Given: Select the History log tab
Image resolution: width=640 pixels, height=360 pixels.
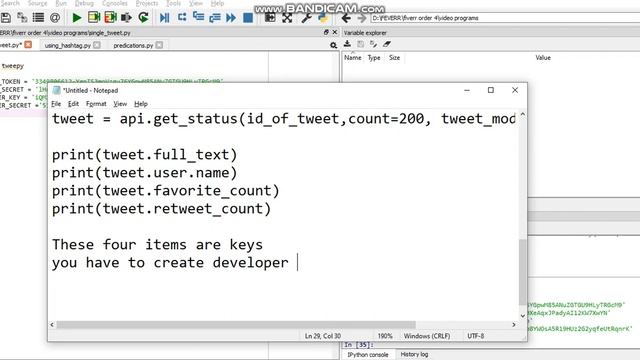Looking at the screenshot, I should click(x=414, y=354).
